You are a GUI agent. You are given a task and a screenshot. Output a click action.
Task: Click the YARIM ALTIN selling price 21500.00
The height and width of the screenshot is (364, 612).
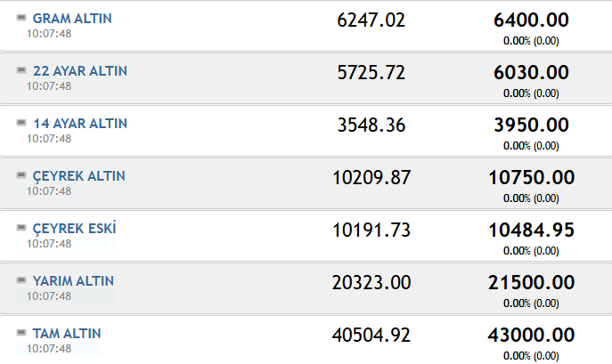(x=531, y=282)
